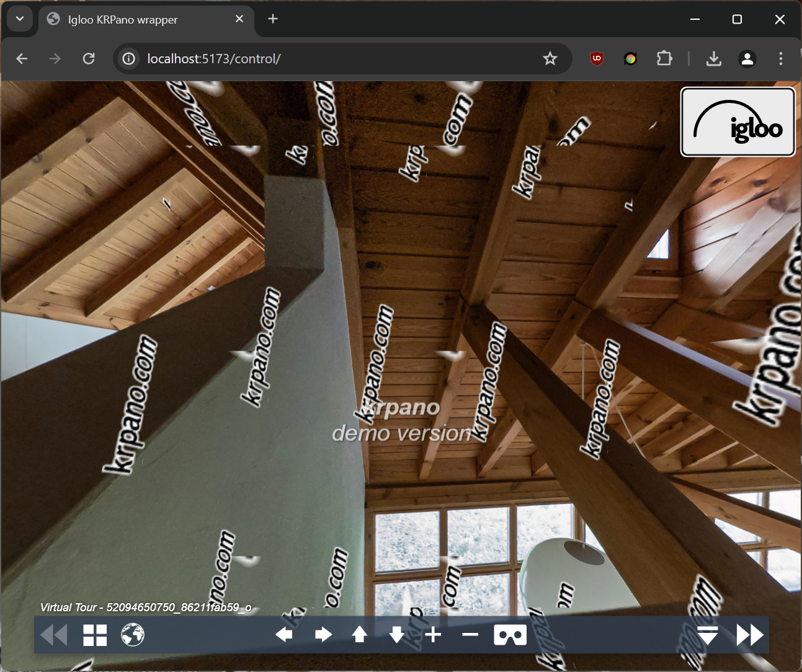This screenshot has width=802, height=672.
Task: Open the thumbnails grid view
Action: click(x=95, y=635)
